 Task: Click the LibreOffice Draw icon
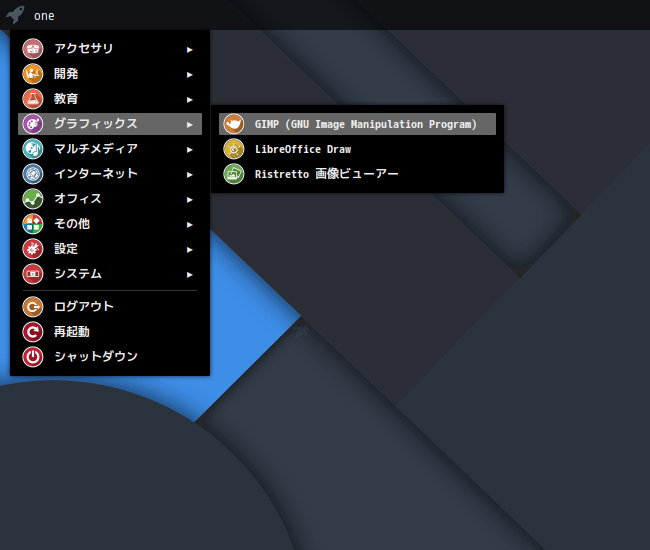click(x=234, y=149)
